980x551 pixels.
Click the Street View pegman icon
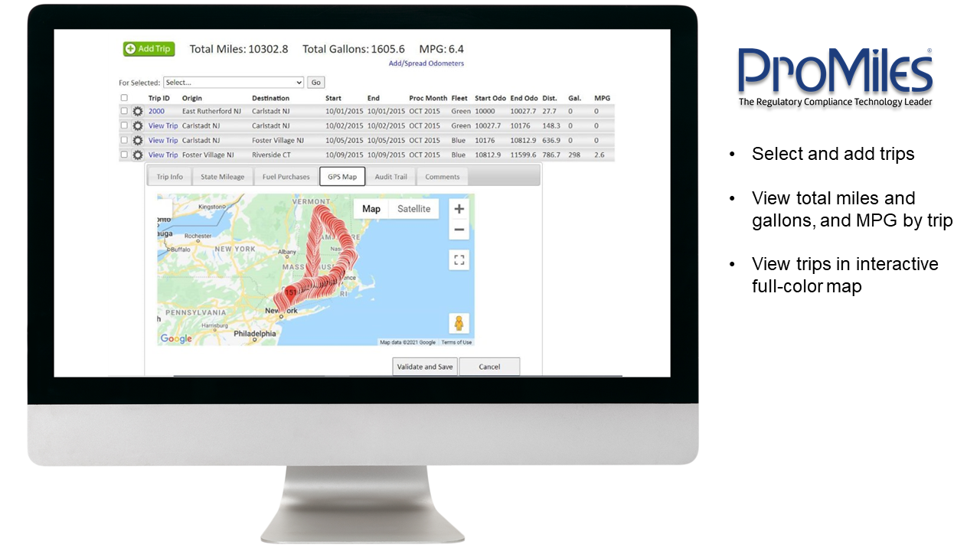(459, 324)
